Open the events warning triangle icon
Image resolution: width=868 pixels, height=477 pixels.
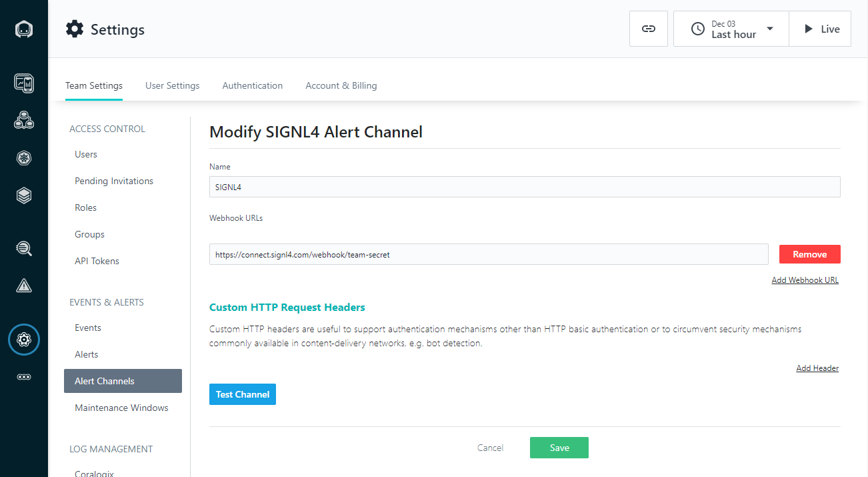coord(24,286)
